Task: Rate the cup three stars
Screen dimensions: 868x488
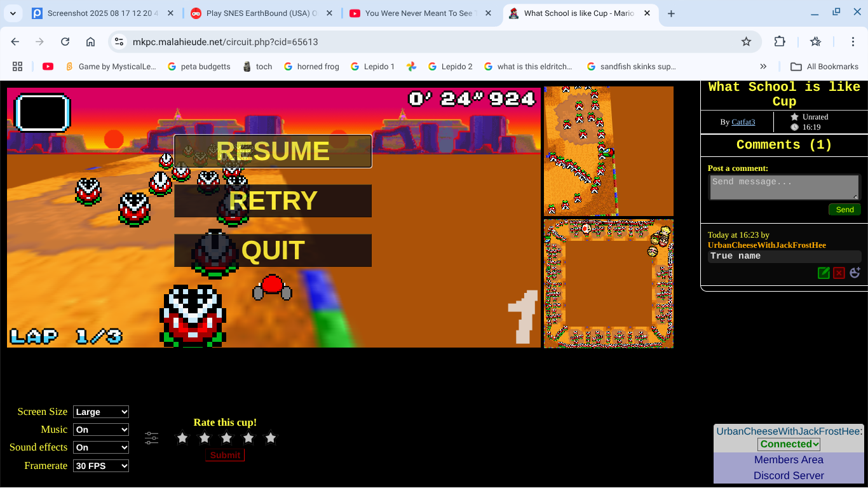Action: [227, 438]
